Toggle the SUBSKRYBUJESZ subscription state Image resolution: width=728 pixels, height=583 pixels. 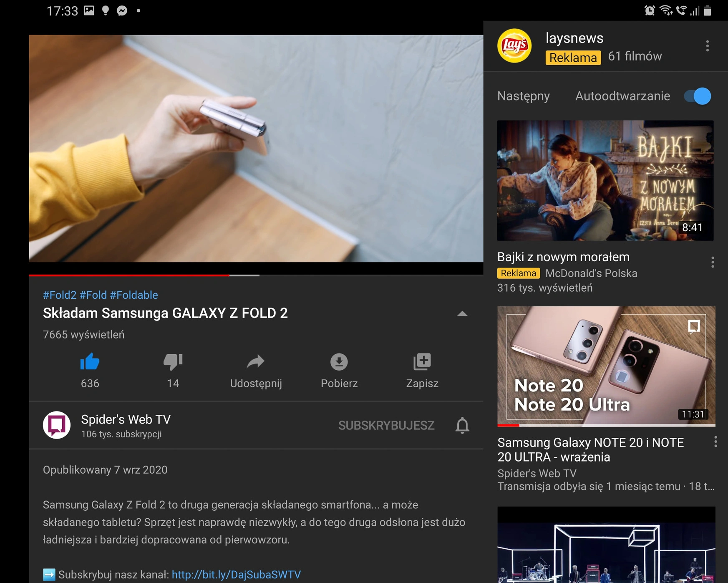tap(386, 425)
